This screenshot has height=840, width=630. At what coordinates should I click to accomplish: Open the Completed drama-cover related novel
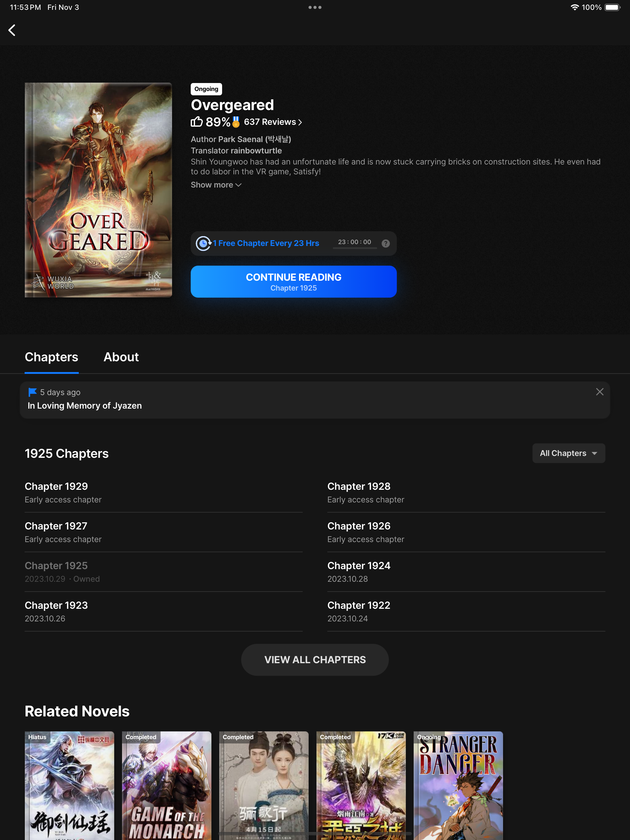(264, 785)
